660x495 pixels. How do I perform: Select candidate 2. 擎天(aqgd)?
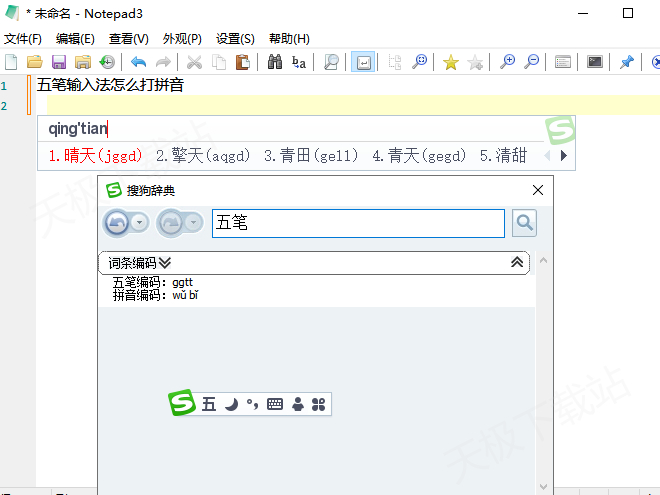(203, 156)
